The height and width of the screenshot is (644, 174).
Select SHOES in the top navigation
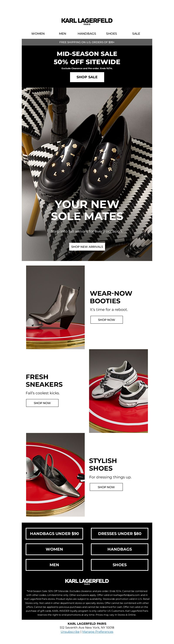(111, 34)
